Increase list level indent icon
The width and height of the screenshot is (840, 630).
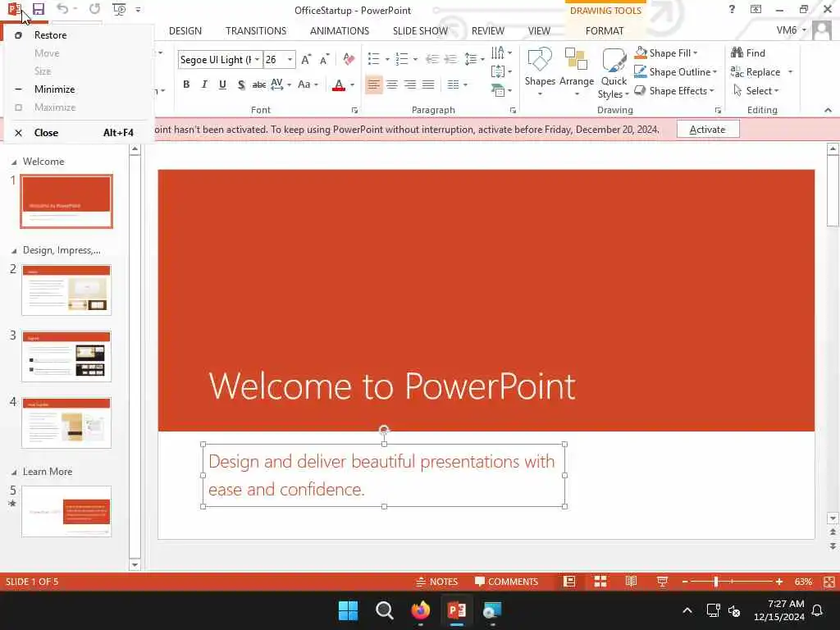(451, 59)
